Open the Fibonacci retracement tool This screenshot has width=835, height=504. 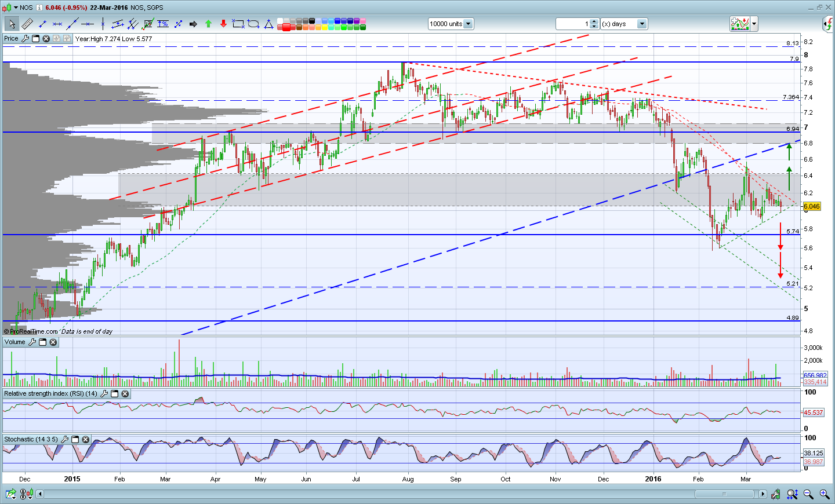click(x=148, y=24)
